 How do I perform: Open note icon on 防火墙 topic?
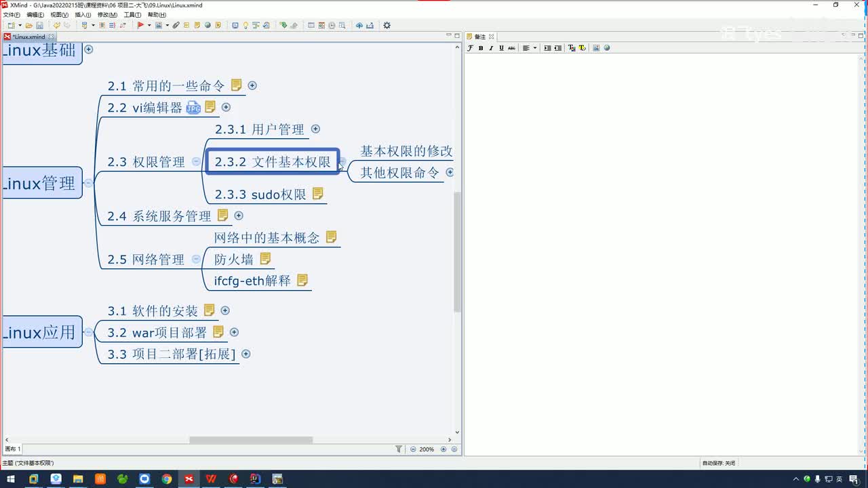click(265, 259)
